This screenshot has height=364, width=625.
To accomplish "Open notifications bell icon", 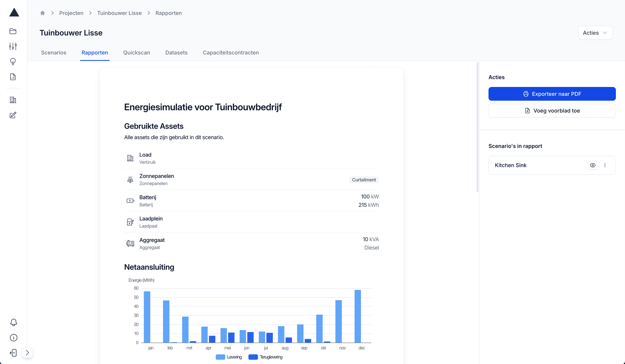I will pyautogui.click(x=14, y=322).
